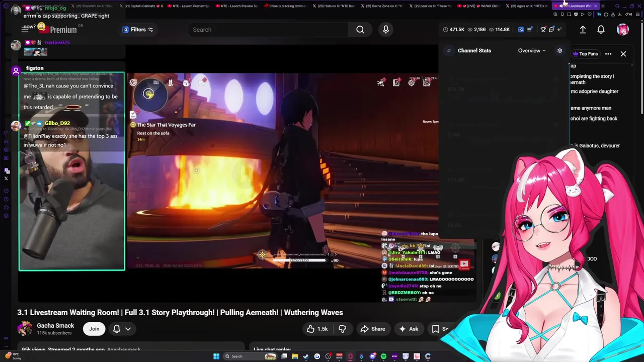Click the sparkle AI icon in stats bar
Image resolution: width=644 pixels, height=362 pixels.
coord(559,30)
